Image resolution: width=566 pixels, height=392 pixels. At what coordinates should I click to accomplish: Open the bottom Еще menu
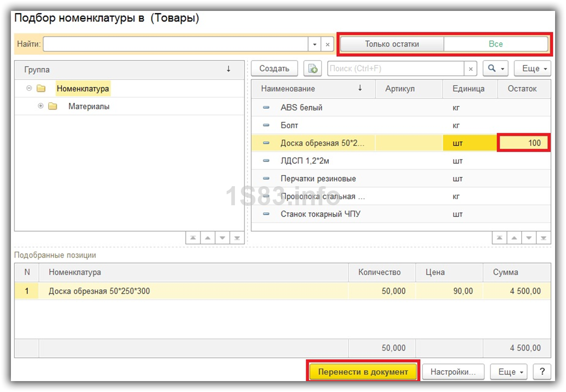(508, 372)
